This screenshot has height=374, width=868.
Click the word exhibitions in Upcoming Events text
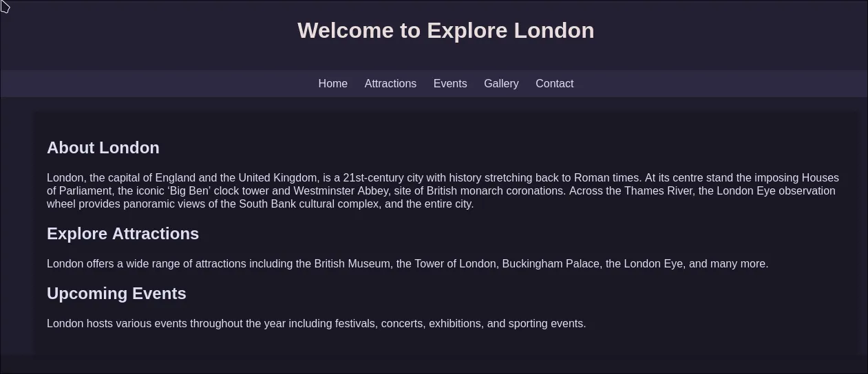click(x=456, y=323)
